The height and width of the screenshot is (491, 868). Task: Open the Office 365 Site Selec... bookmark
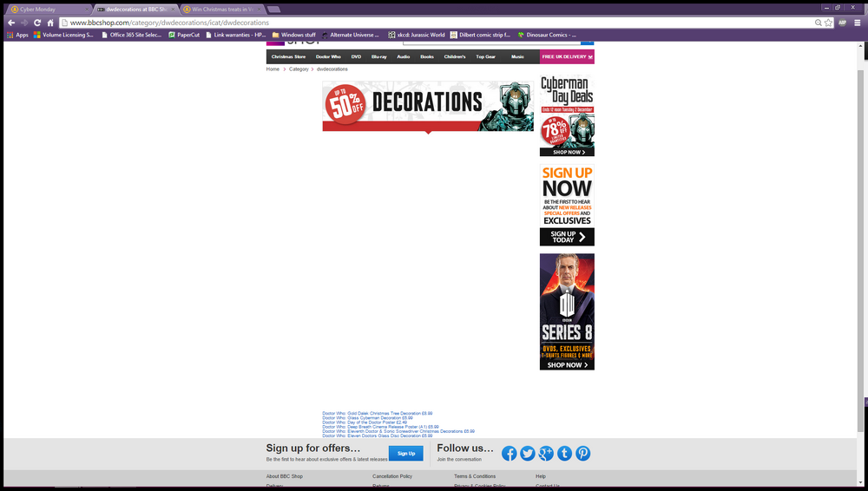132,35
